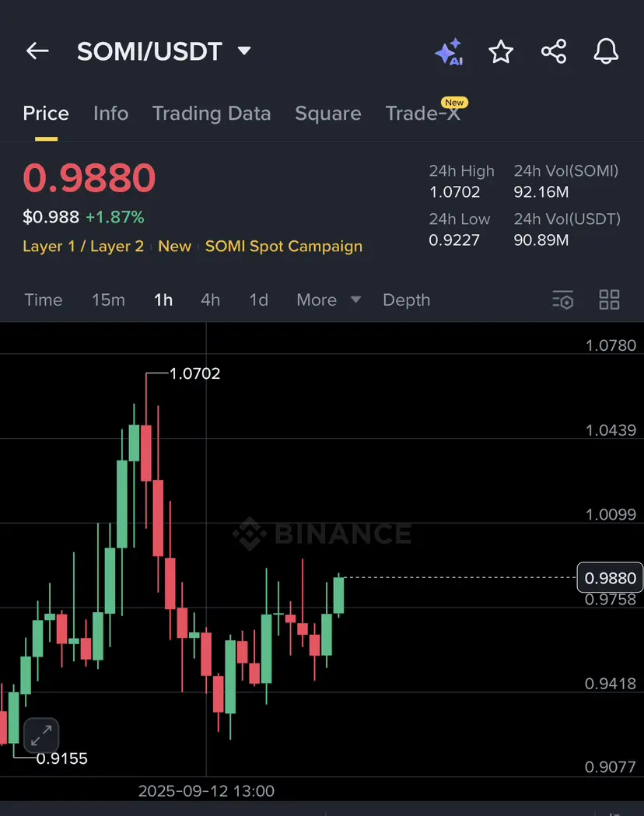The image size is (644, 816).
Task: Switch to the Depth chart
Action: click(406, 299)
